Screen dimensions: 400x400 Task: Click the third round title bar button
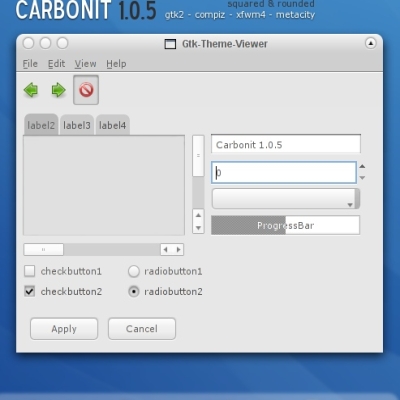click(62, 43)
